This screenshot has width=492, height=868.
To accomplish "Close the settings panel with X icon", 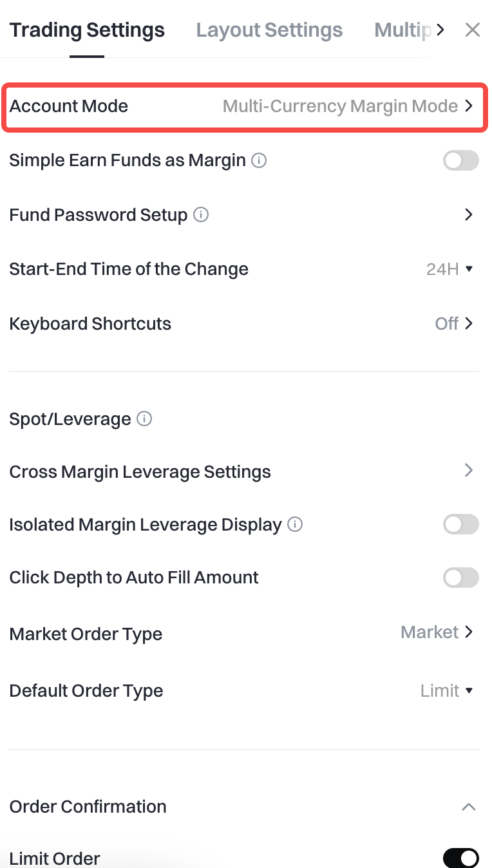I will [x=473, y=30].
